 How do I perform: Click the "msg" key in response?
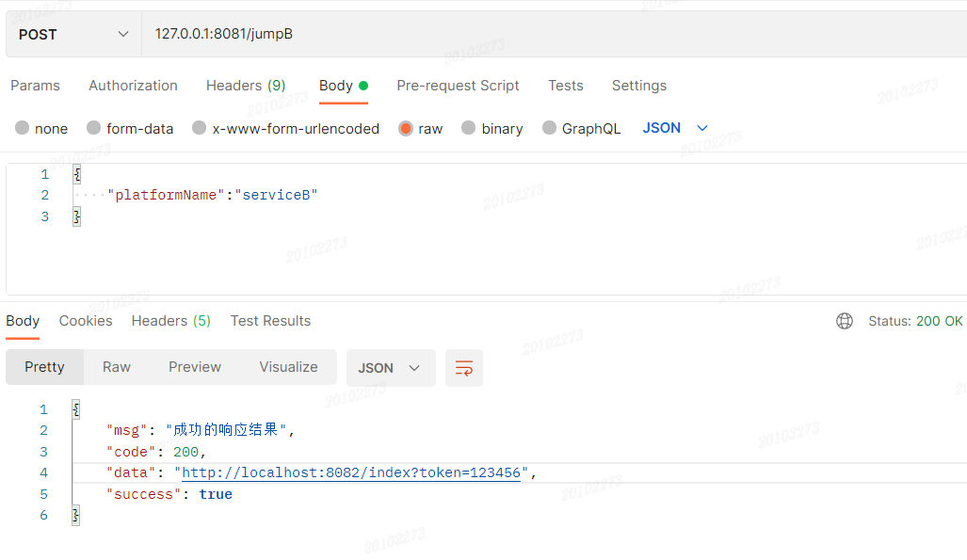(x=126, y=430)
